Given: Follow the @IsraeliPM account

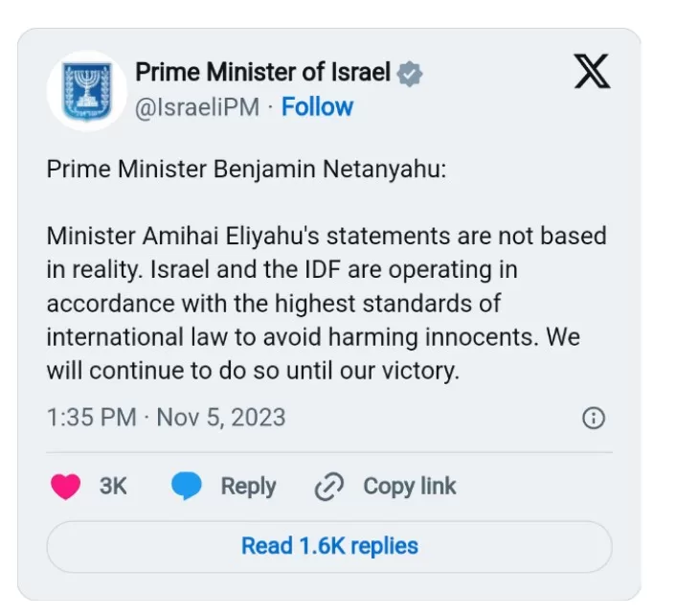Looking at the screenshot, I should pyautogui.click(x=317, y=107).
